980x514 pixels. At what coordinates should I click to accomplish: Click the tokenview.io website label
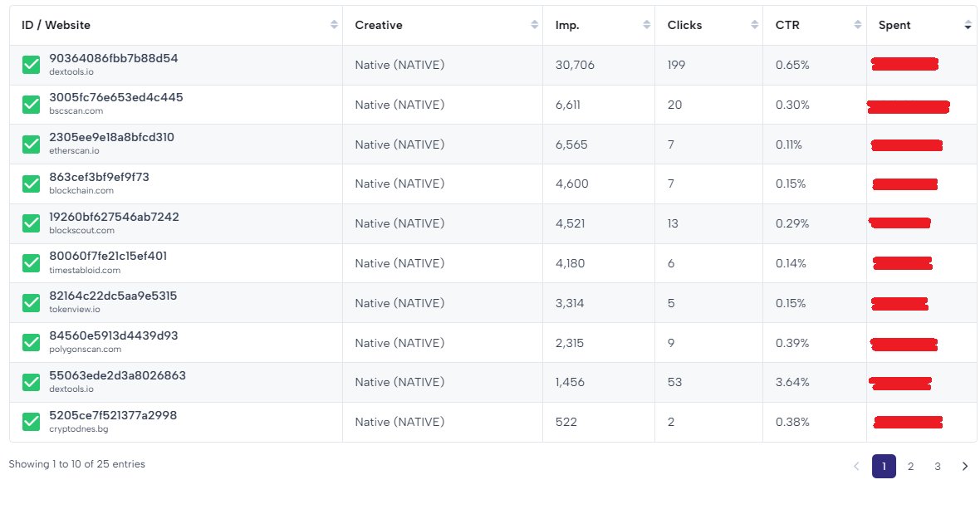[x=75, y=309]
